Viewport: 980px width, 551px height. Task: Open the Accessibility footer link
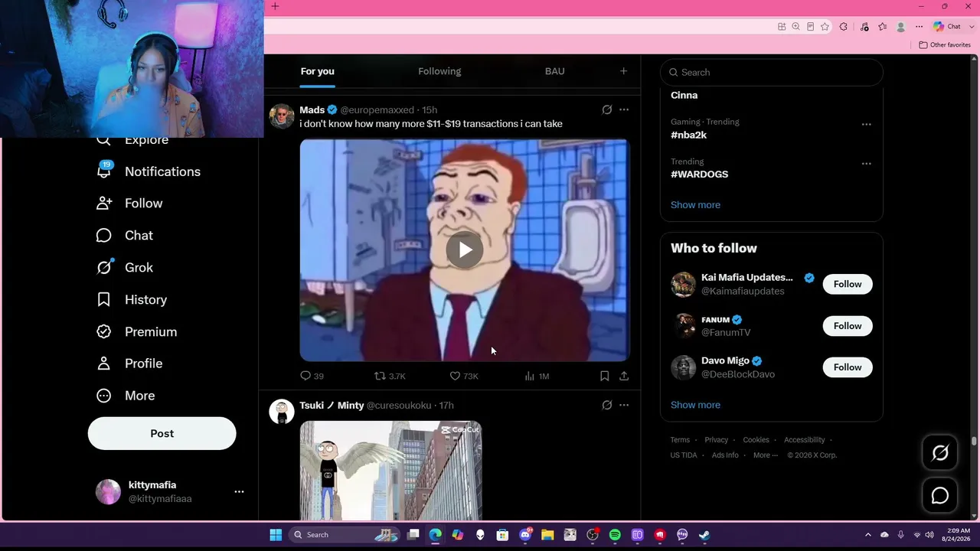[x=804, y=440]
